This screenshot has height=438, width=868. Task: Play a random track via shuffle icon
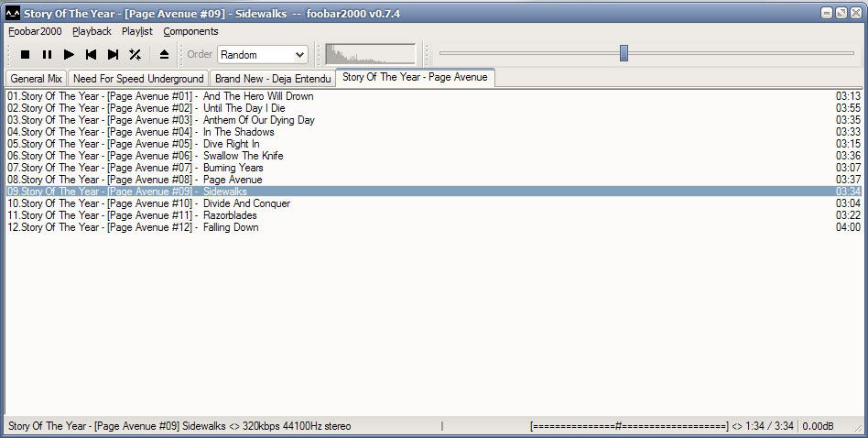136,54
